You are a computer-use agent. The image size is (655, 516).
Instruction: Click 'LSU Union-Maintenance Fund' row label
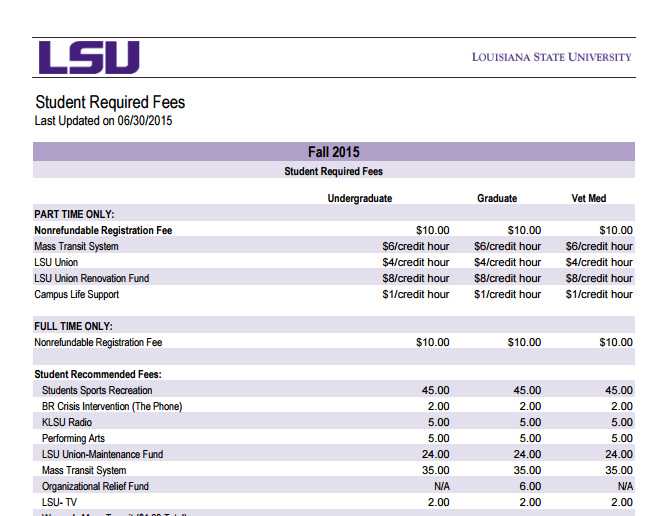(x=102, y=454)
